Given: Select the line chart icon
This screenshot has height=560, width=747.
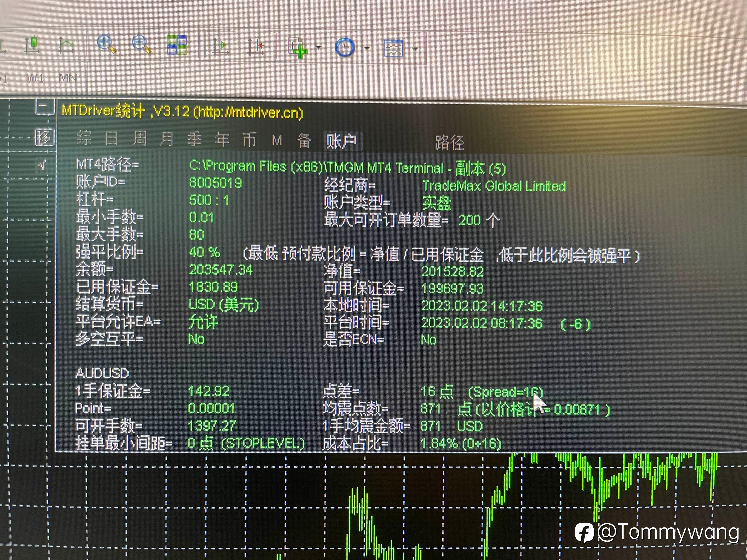Looking at the screenshot, I should pos(66,45).
